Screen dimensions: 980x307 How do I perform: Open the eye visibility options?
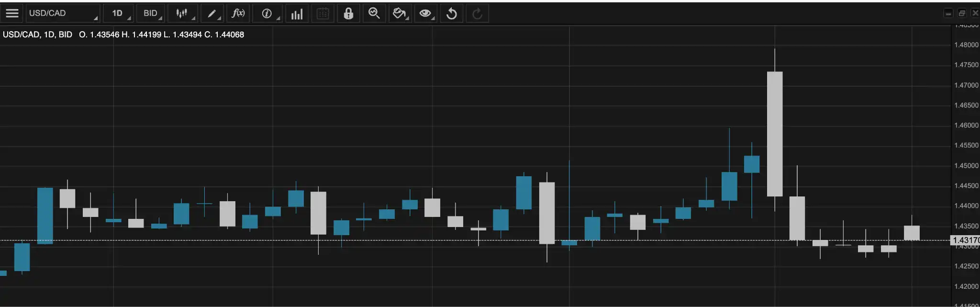click(x=425, y=13)
